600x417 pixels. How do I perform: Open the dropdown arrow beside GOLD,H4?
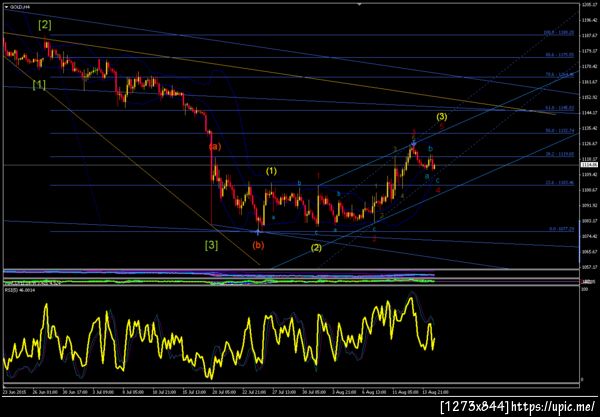[x=7, y=7]
